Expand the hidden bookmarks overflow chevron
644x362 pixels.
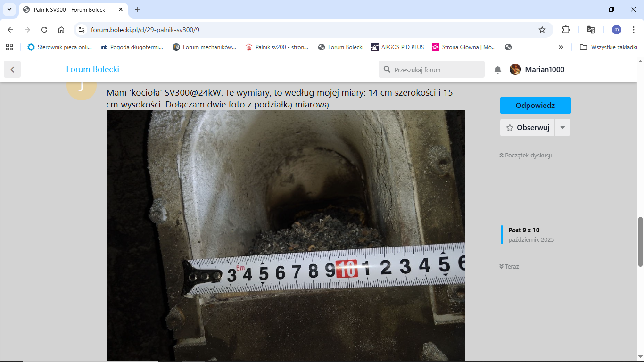pyautogui.click(x=561, y=47)
